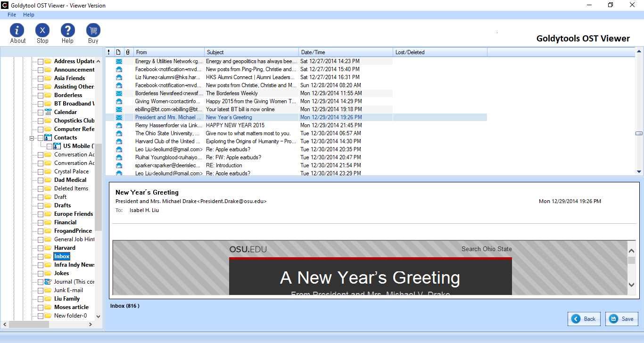This screenshot has height=343, width=644.
Task: Click the preview pane vertical scrollbar thumb
Action: point(632,260)
